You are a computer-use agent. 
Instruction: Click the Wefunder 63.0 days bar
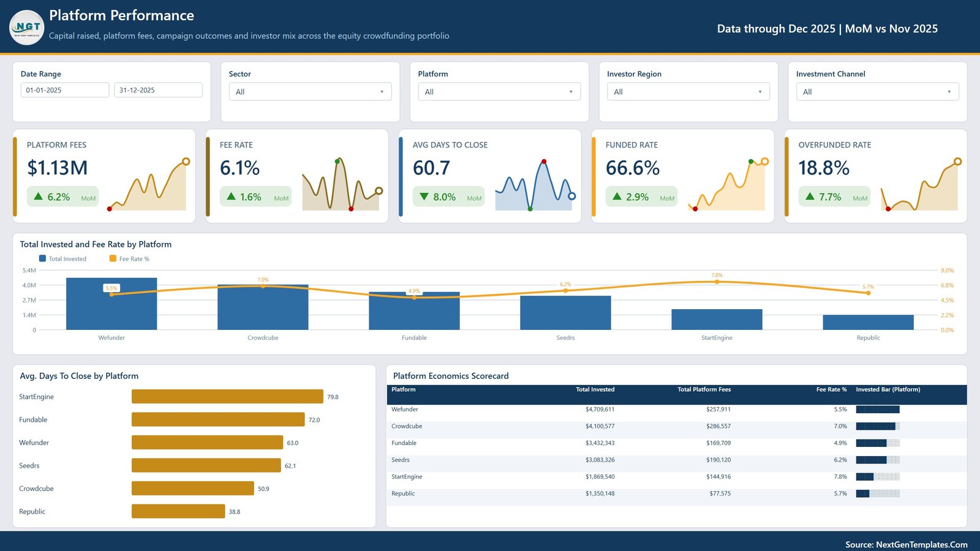point(207,443)
